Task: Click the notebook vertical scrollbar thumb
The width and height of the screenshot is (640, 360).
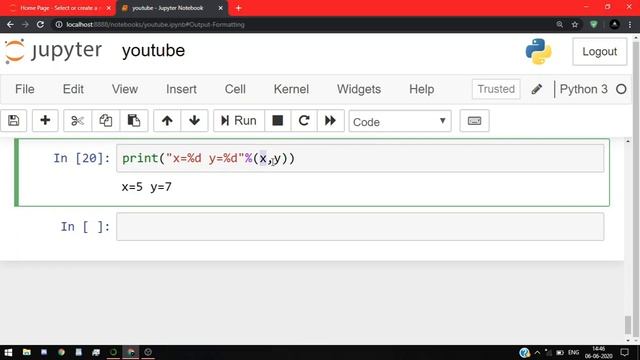Action: [x=628, y=325]
